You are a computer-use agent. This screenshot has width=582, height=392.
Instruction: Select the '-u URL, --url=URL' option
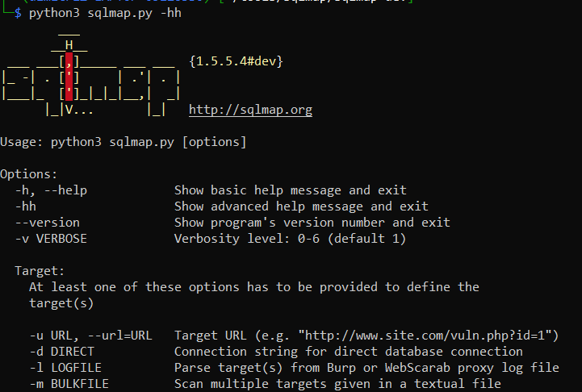coord(91,336)
